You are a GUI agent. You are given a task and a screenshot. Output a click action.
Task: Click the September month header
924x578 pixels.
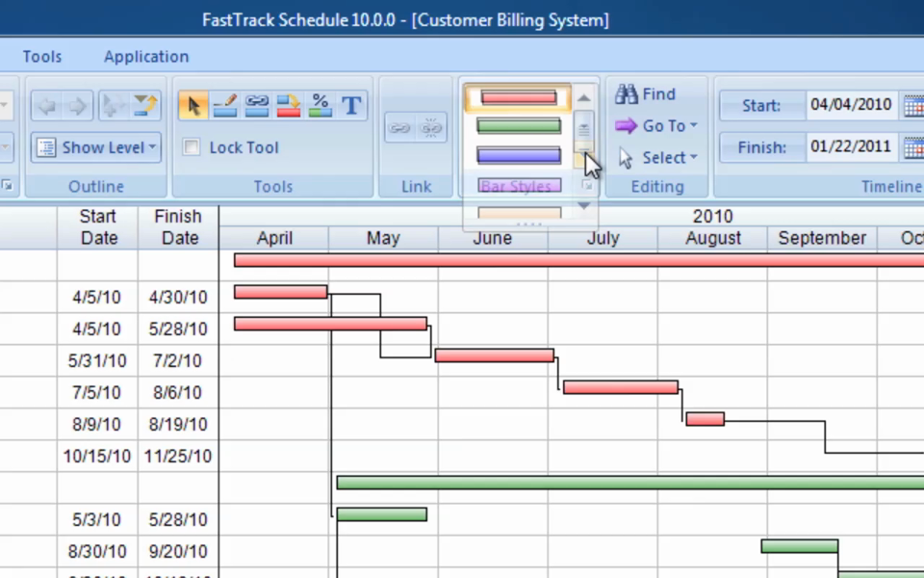(822, 238)
